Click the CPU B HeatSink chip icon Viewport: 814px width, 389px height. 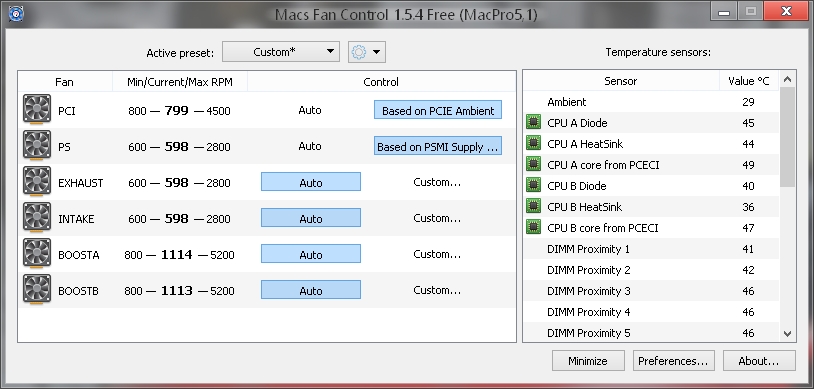click(533, 207)
